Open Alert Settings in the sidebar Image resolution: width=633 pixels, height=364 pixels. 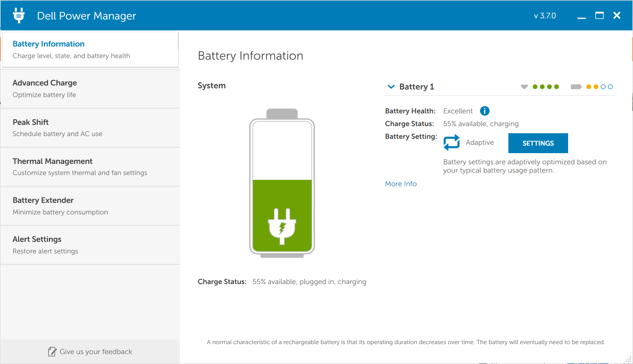click(x=90, y=245)
